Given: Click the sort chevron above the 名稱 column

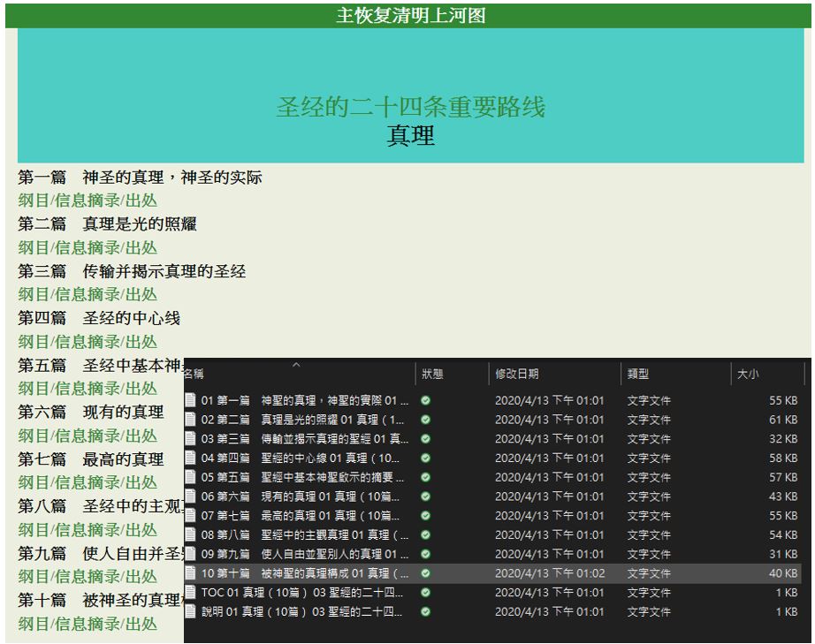Looking at the screenshot, I should coord(296,364).
